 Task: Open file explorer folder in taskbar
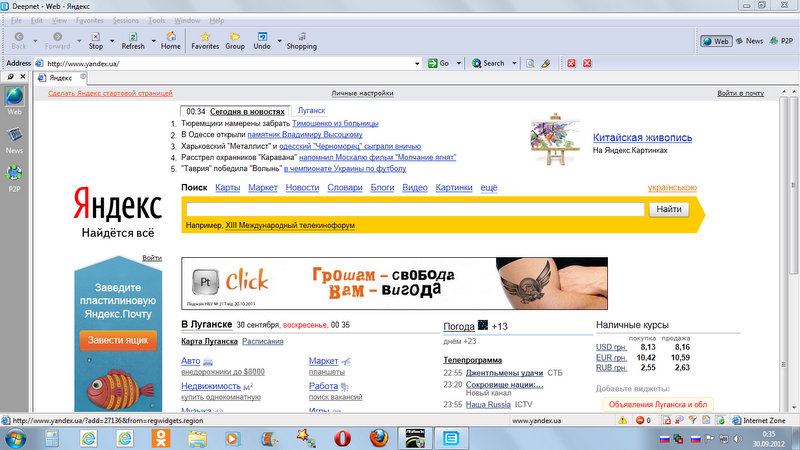(197, 438)
